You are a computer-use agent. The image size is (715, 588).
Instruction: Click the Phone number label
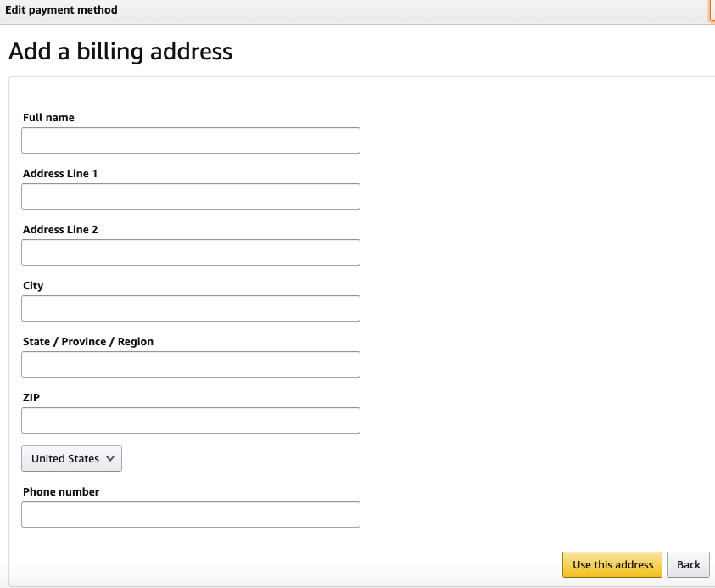pos(61,492)
